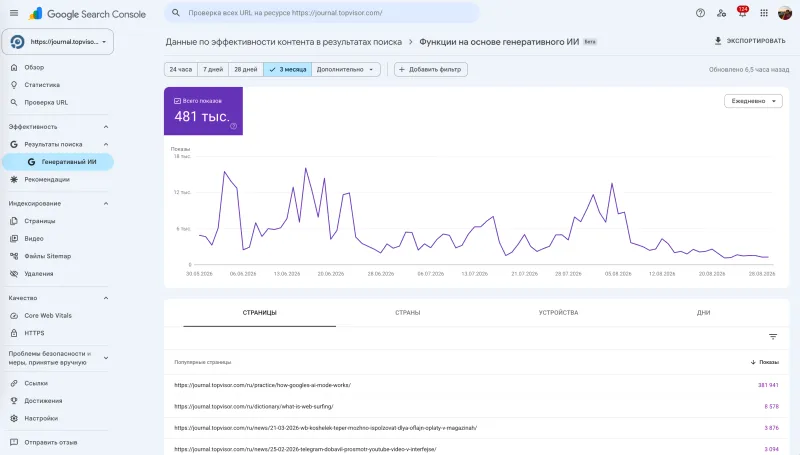This screenshot has height=455, width=800.
Task: Click the 381 941 impressions value
Action: point(768,385)
